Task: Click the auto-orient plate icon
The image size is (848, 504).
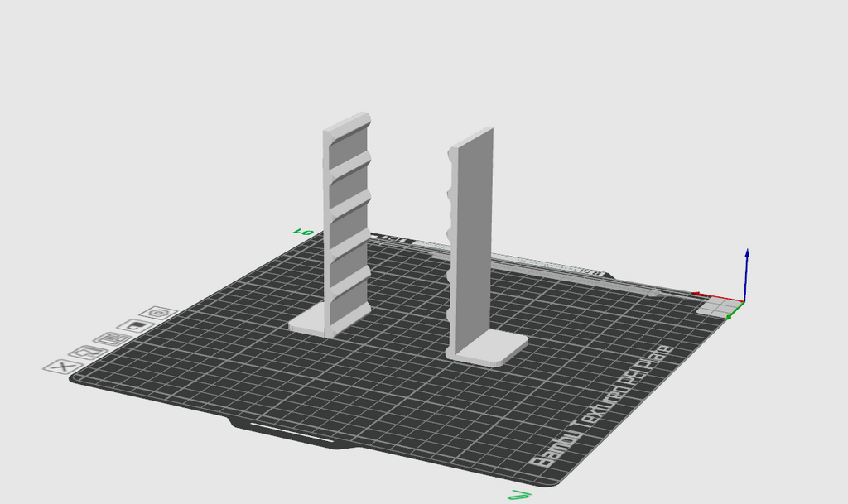Action: [89, 353]
